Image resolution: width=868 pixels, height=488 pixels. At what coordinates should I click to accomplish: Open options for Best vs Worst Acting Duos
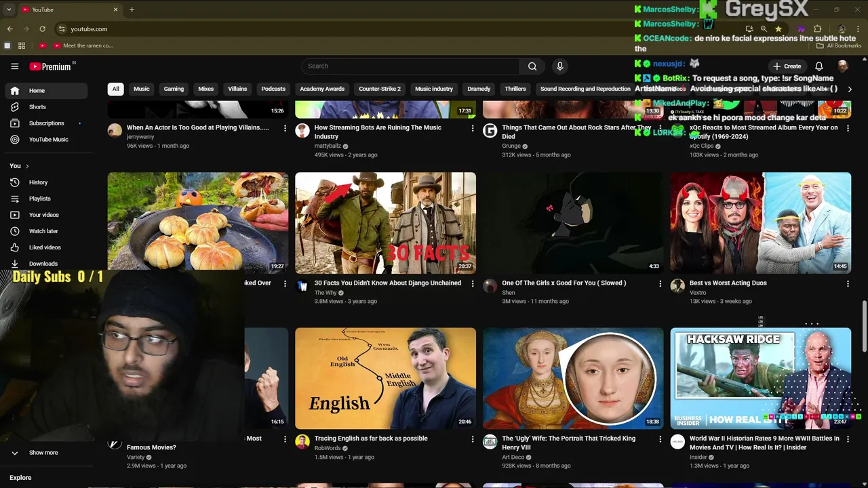coord(848,283)
